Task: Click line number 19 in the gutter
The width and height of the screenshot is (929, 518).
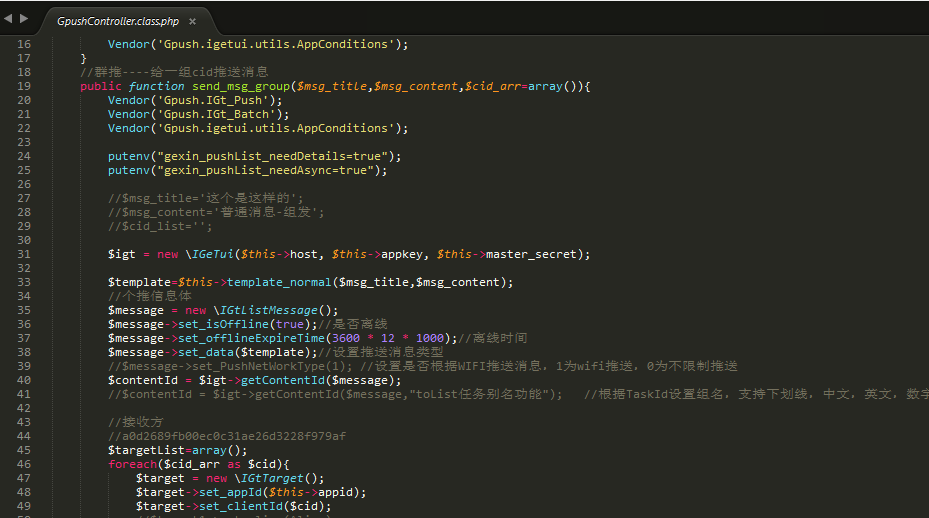Action: tap(24, 86)
